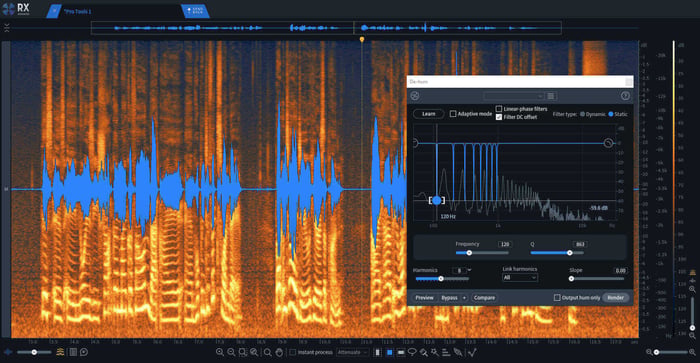Click the zoom to selection icon

242,352
